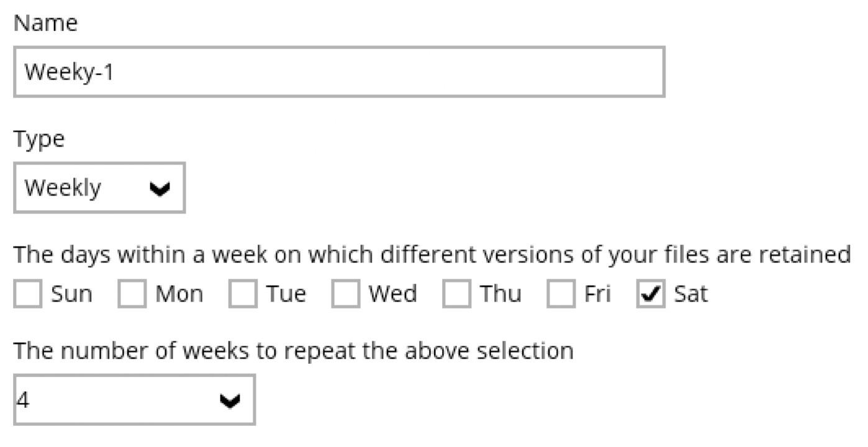This screenshot has width=868, height=447.
Task: Open the Type dropdown chevron
Action: pos(160,187)
